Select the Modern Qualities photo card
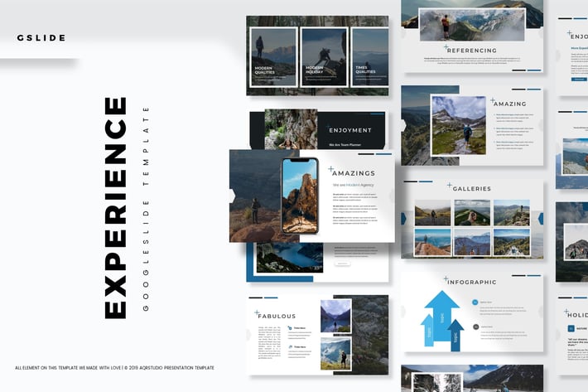588x392 pixels. click(273, 57)
